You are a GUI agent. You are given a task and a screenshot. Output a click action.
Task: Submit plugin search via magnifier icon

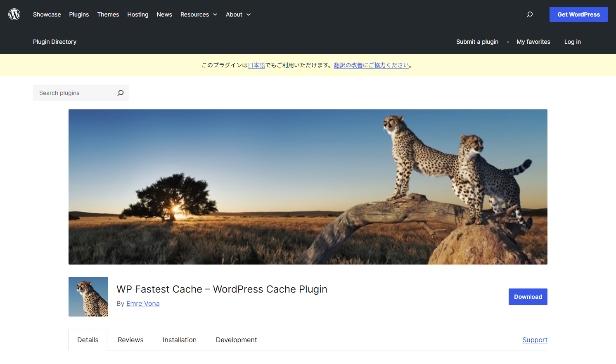coord(121,93)
